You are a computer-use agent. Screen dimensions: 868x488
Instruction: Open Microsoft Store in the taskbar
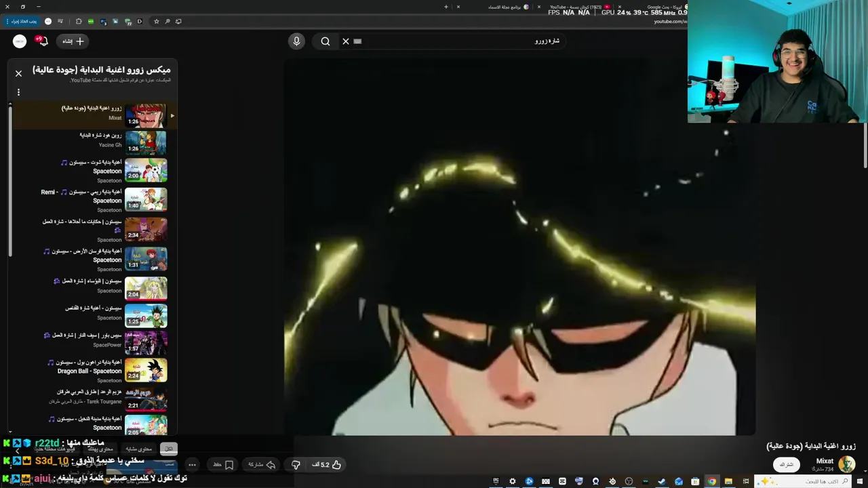coord(695,481)
